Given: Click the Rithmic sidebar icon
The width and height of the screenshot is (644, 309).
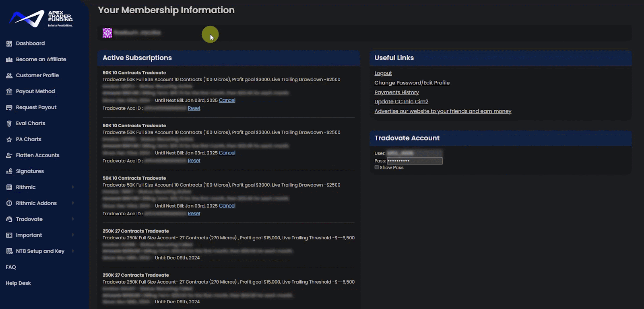Looking at the screenshot, I should tap(9, 187).
